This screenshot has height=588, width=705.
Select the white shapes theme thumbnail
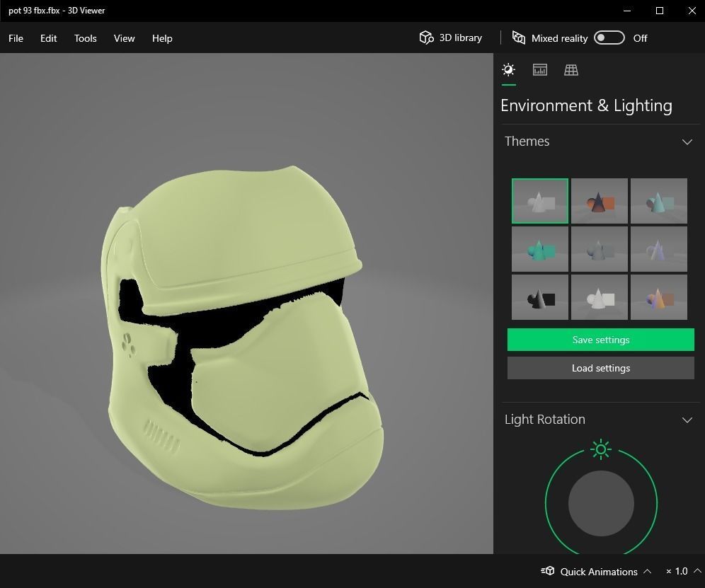(x=600, y=297)
